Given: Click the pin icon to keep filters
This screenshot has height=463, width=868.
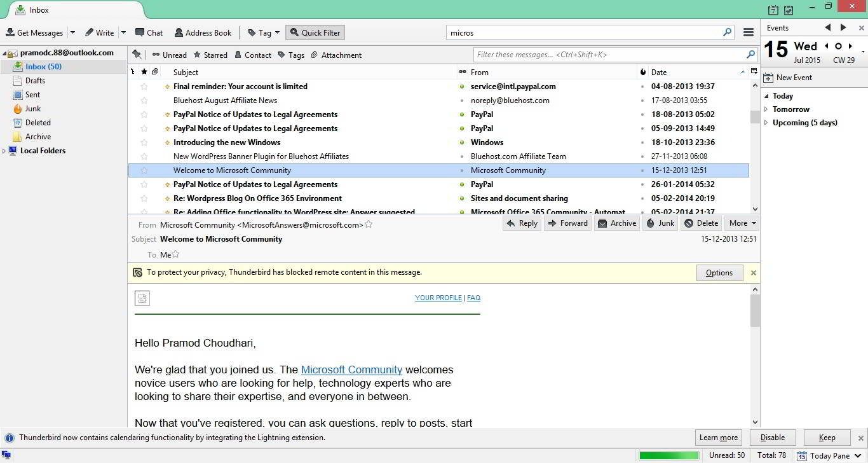Looking at the screenshot, I should [136, 55].
